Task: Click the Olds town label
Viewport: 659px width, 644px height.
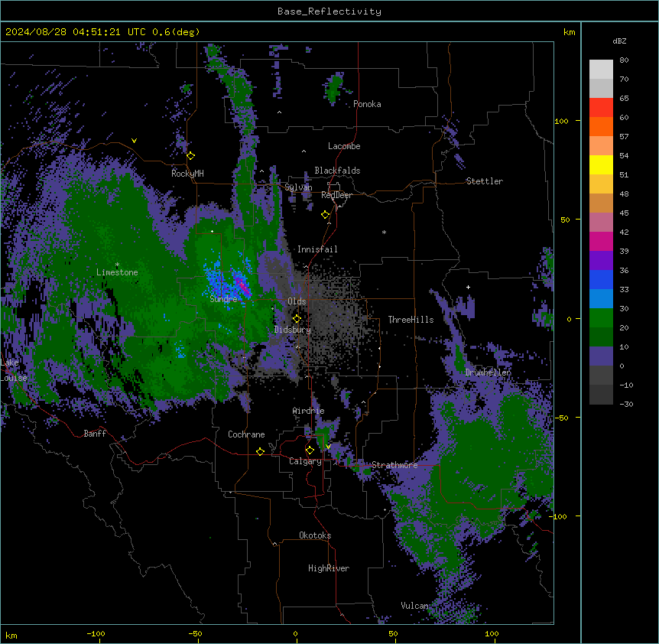Action: [x=297, y=301]
